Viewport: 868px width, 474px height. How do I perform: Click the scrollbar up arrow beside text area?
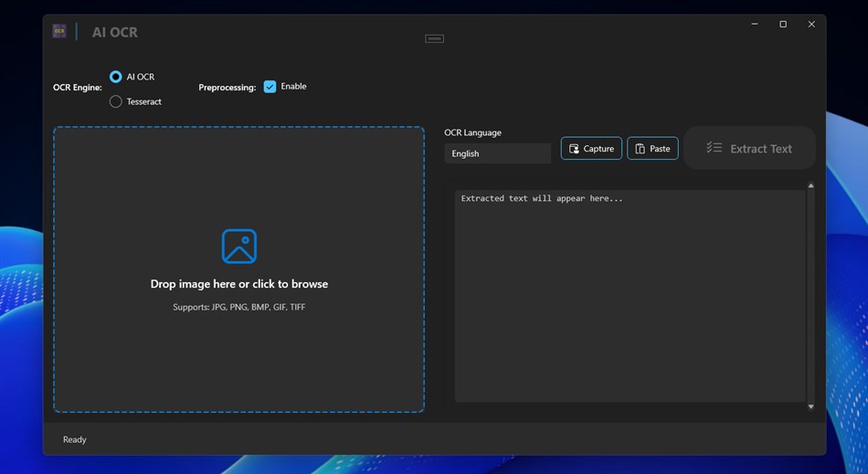pos(811,186)
